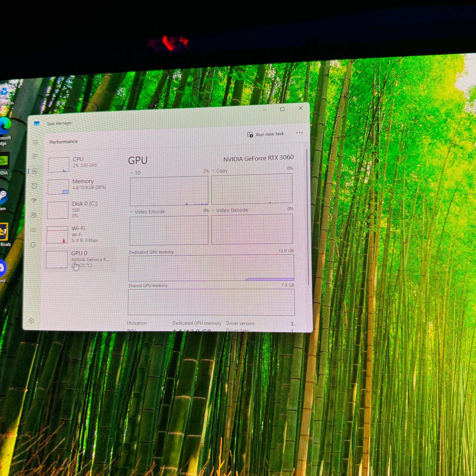Click NVIDIA GeForce RTX 3060 heading text
476x476 pixels.
[x=258, y=158]
